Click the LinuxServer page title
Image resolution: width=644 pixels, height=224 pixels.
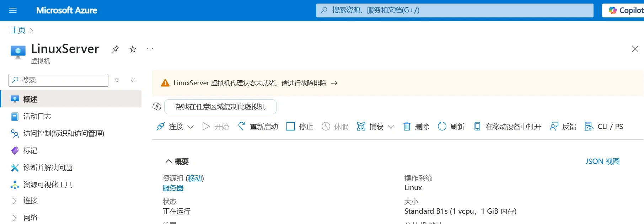point(65,49)
